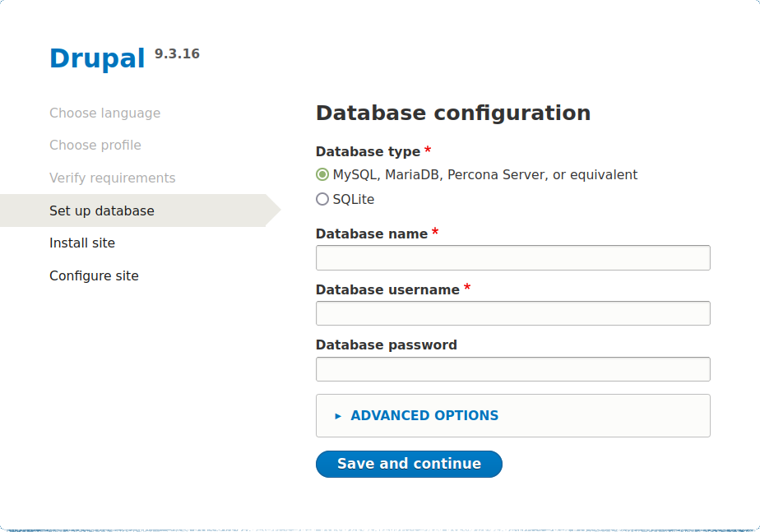Viewport: 760px width, 532px height.
Task: Click the Database type label
Action: [x=368, y=151]
